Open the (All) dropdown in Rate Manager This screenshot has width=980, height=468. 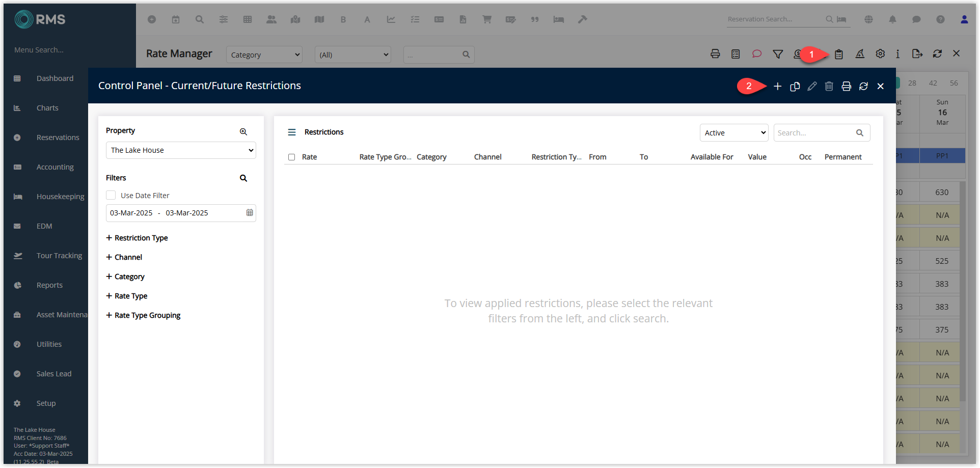353,54
